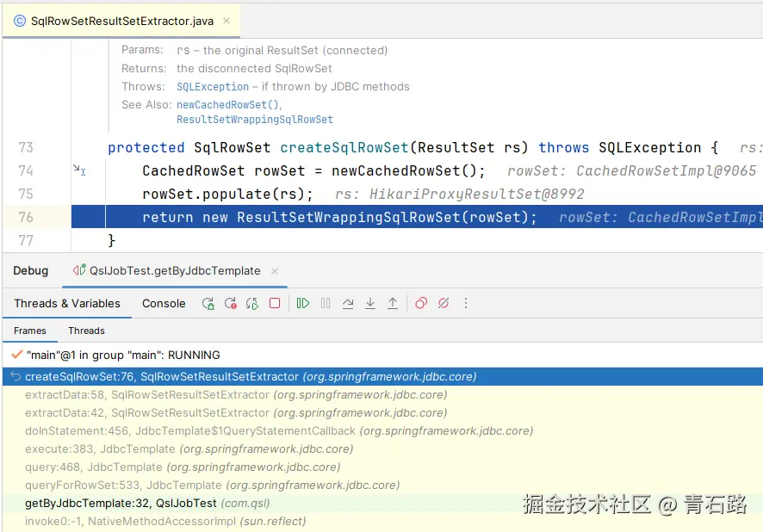The image size is (763, 532).
Task: Open the SQLException documentation link
Action: point(213,87)
